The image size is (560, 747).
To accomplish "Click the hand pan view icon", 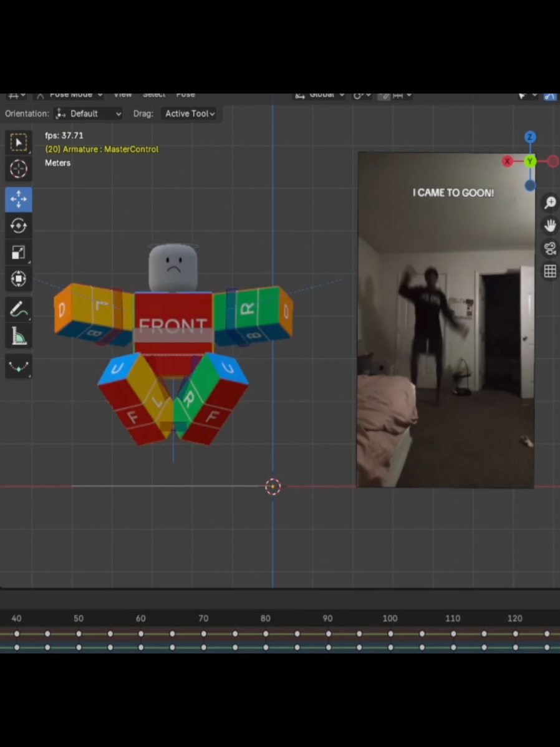I will [550, 225].
